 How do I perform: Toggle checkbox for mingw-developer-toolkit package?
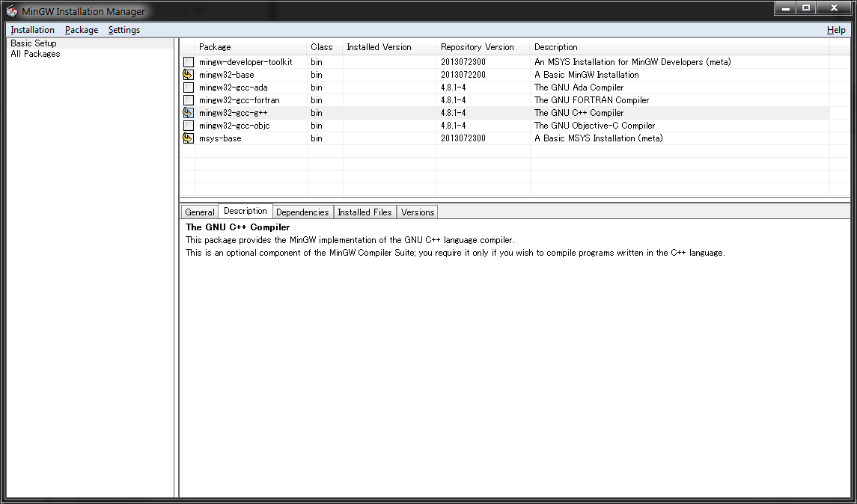tap(188, 62)
